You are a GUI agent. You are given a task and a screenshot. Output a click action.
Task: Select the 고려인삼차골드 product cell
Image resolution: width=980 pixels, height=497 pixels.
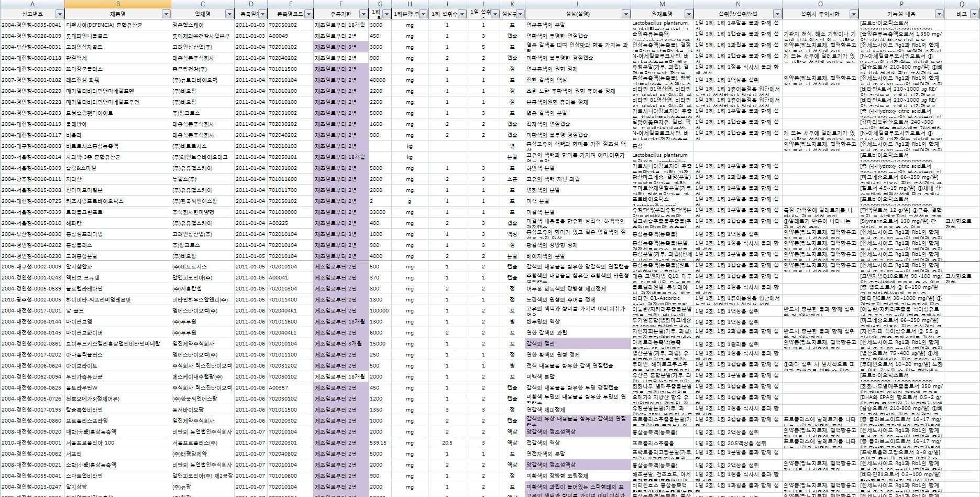[x=118, y=47]
